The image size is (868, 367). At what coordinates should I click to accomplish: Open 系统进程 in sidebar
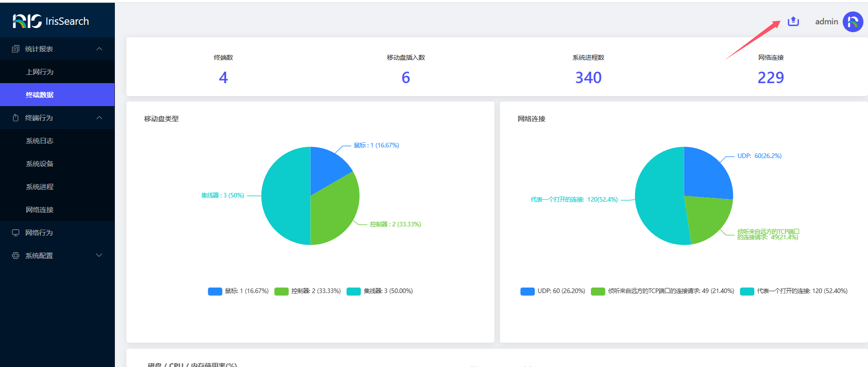(x=40, y=186)
